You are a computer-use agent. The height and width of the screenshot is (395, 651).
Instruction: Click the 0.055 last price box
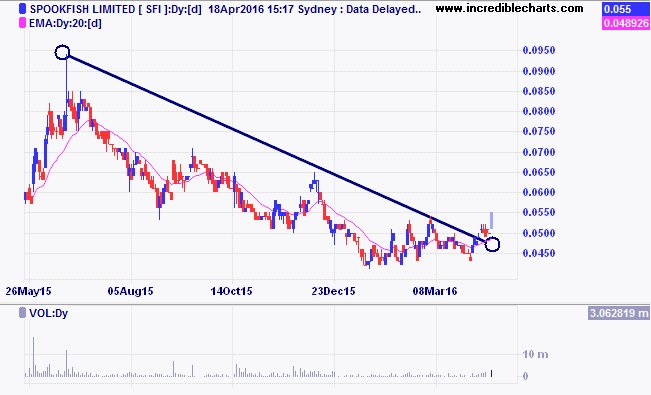(625, 9)
